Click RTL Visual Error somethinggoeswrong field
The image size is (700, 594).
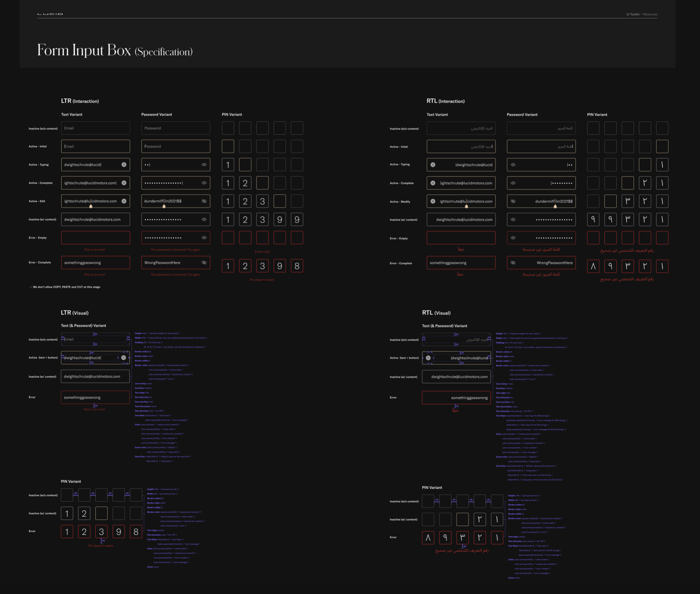457,398
